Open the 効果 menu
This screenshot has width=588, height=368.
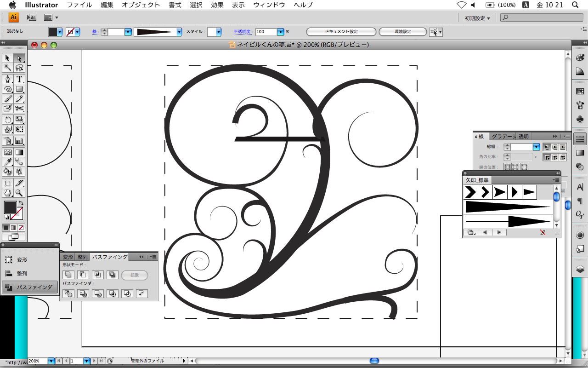coord(217,5)
